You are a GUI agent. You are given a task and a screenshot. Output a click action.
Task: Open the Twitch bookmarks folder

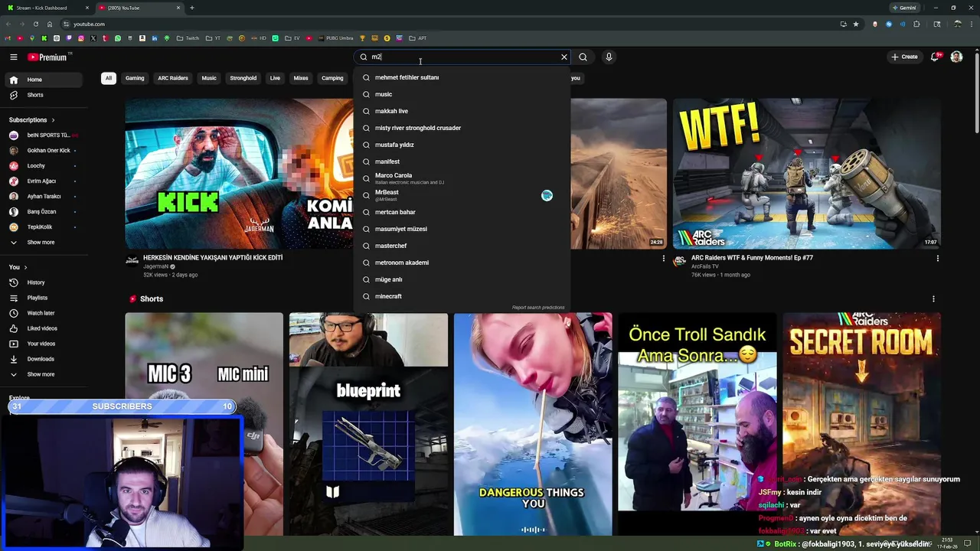point(188,38)
